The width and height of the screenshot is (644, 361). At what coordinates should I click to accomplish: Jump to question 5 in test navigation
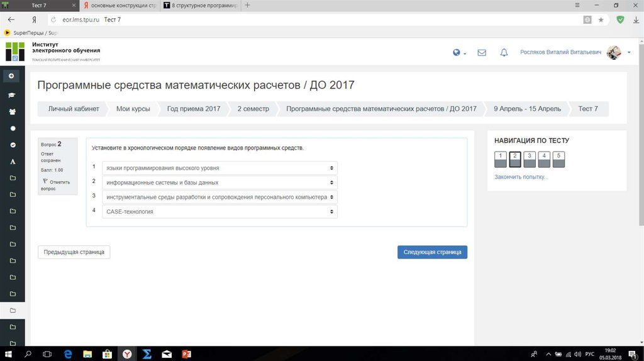tap(558, 159)
